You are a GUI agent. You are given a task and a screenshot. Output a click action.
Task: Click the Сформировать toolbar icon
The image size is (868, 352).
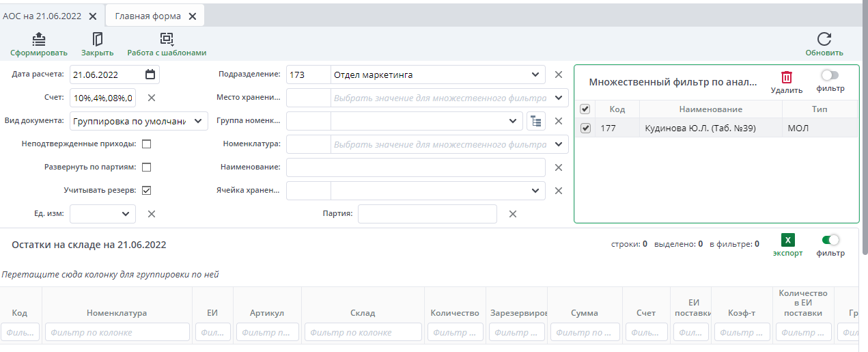pos(39,39)
